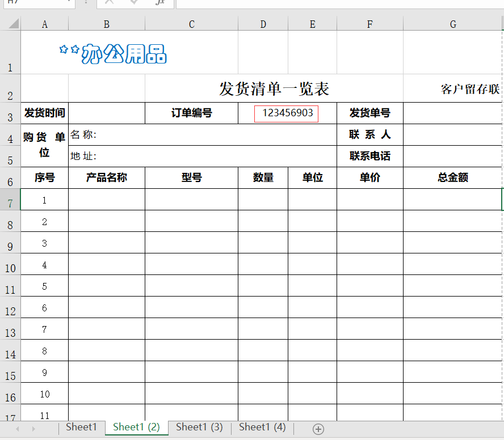Click the 发货时间 label cell
This screenshot has width=504, height=440.
pyautogui.click(x=45, y=113)
